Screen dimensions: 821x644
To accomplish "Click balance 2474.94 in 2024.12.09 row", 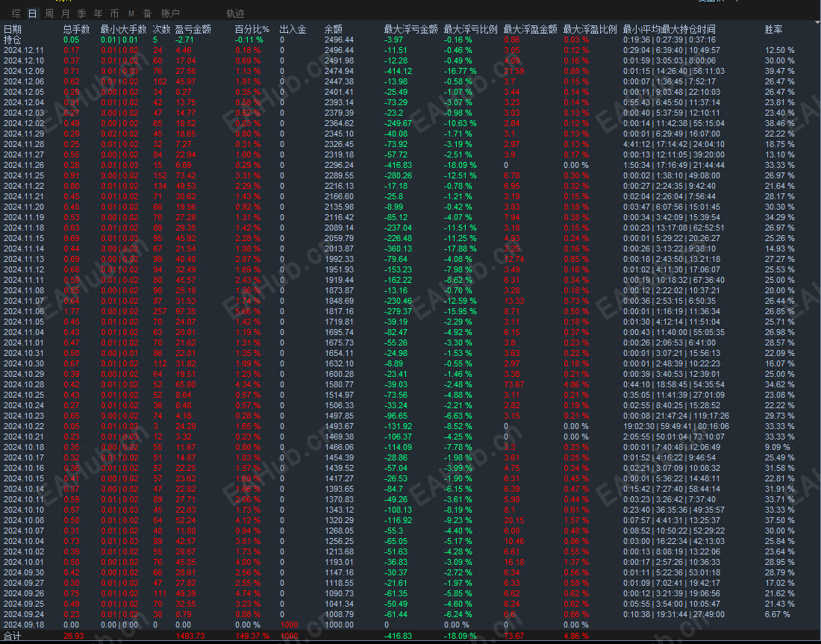I will tap(339, 71).
